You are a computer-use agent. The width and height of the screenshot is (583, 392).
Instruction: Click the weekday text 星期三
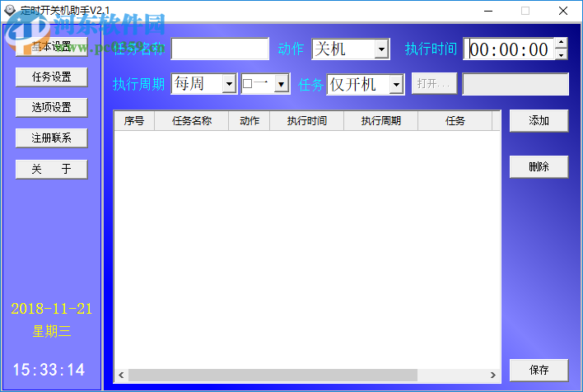51,331
